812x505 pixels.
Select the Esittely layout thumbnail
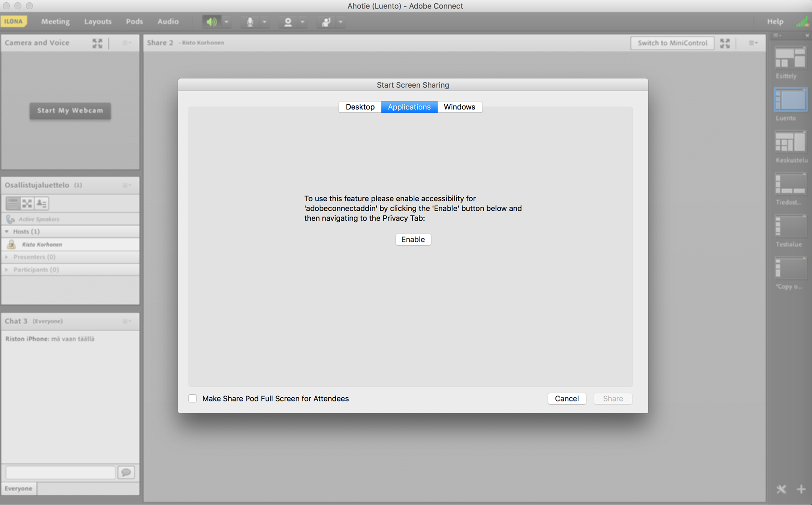coord(790,58)
